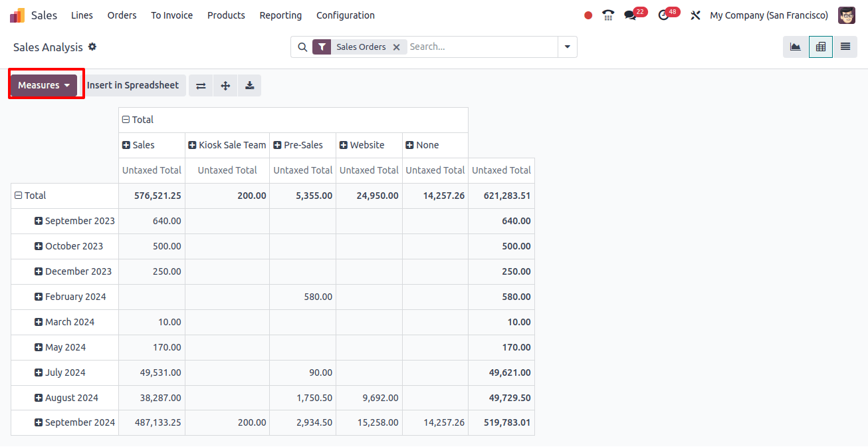
Task: Open the Configuration menu
Action: [x=346, y=15]
